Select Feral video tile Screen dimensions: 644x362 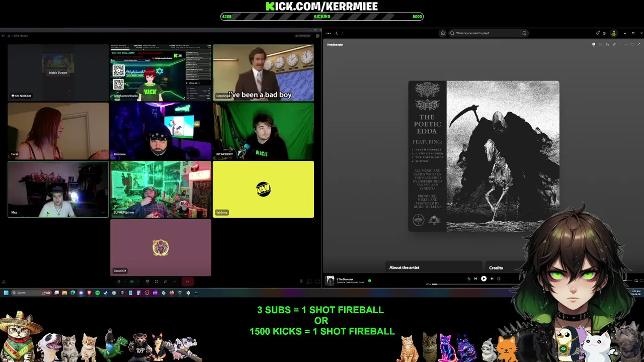click(x=58, y=131)
